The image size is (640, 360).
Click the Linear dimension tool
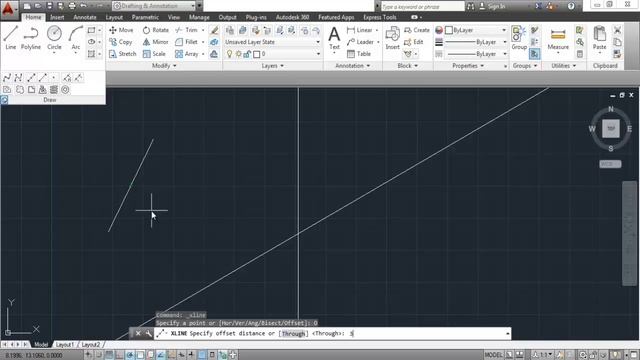[360, 30]
